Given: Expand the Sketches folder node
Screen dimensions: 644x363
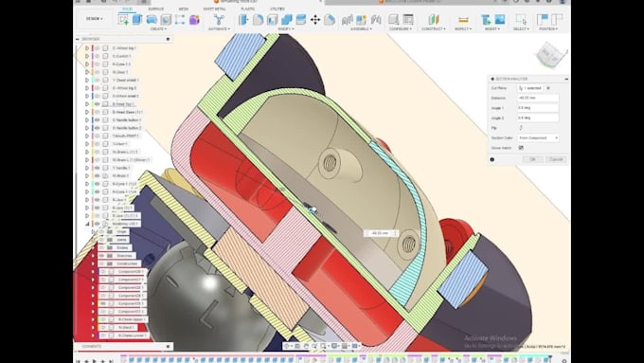Looking at the screenshot, I should click(93, 256).
